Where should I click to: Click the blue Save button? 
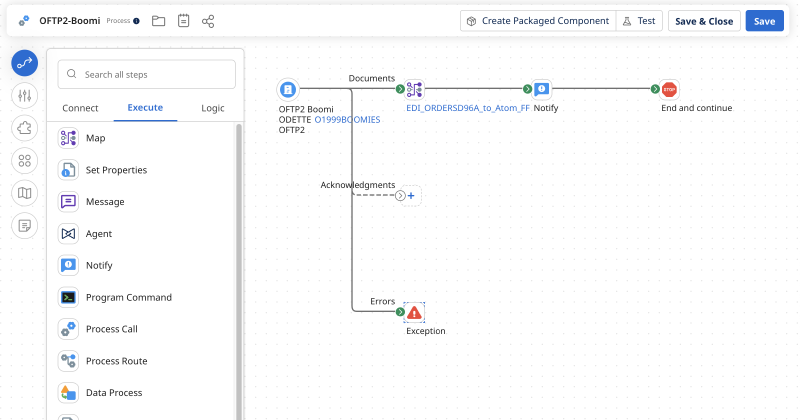[x=764, y=21]
